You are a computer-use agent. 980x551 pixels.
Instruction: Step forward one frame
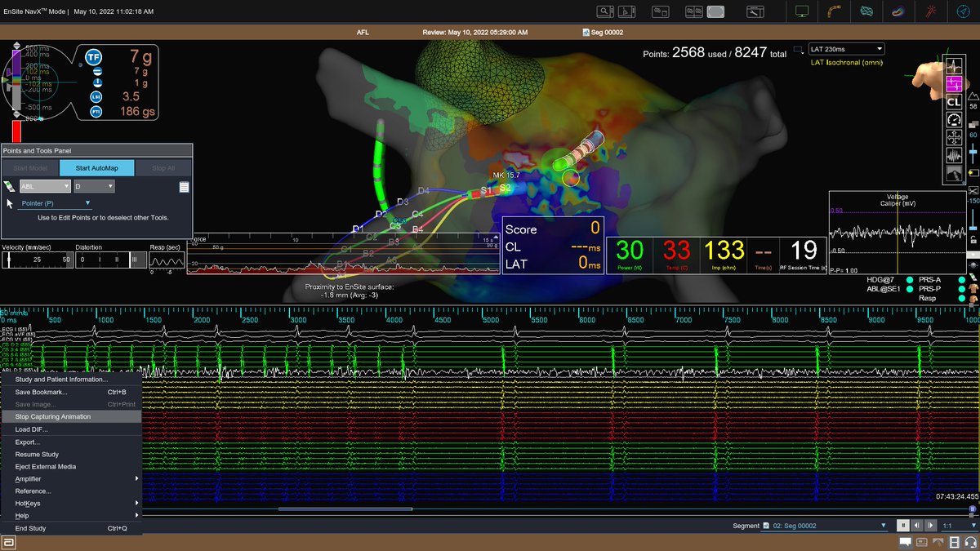(x=930, y=526)
